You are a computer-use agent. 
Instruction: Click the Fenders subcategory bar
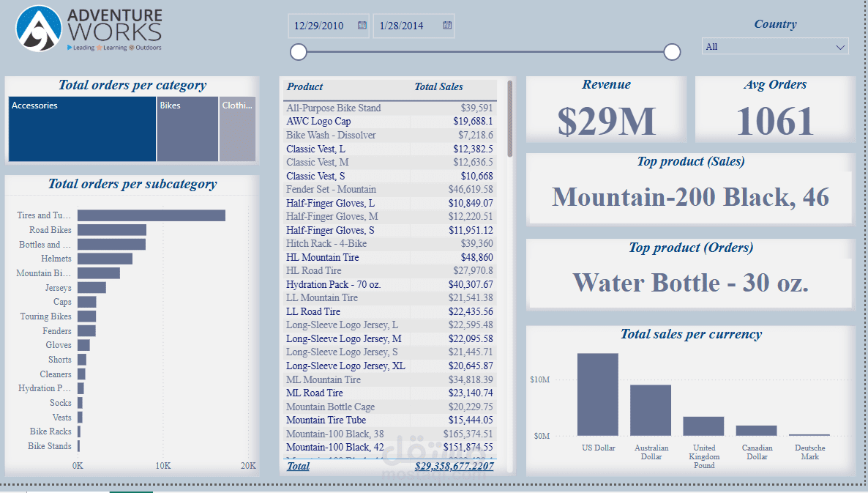pyautogui.click(x=86, y=330)
